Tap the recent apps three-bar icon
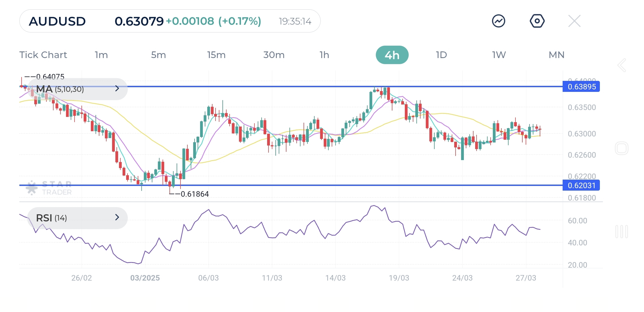The height and width of the screenshot is (312, 644). (x=621, y=232)
